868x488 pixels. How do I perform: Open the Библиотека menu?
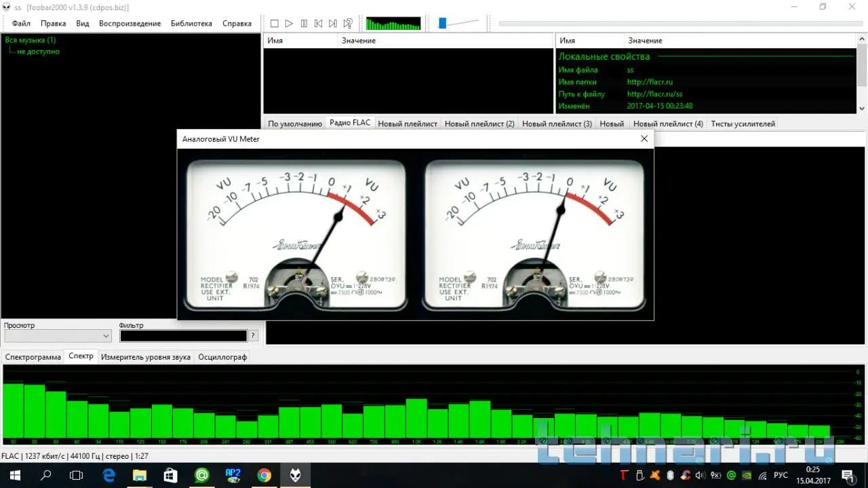click(191, 23)
